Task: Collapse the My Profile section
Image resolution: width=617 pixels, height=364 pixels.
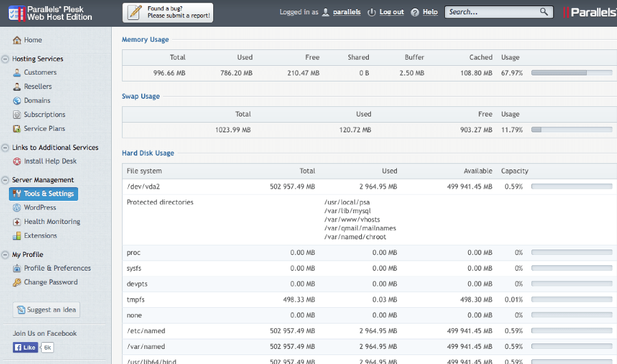Action: click(5, 255)
